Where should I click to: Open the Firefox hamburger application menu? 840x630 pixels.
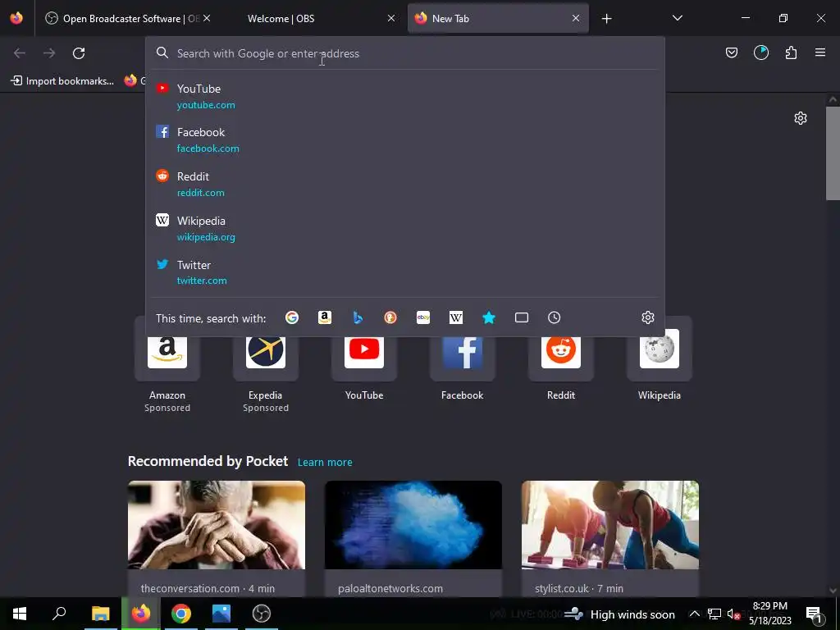coord(820,52)
